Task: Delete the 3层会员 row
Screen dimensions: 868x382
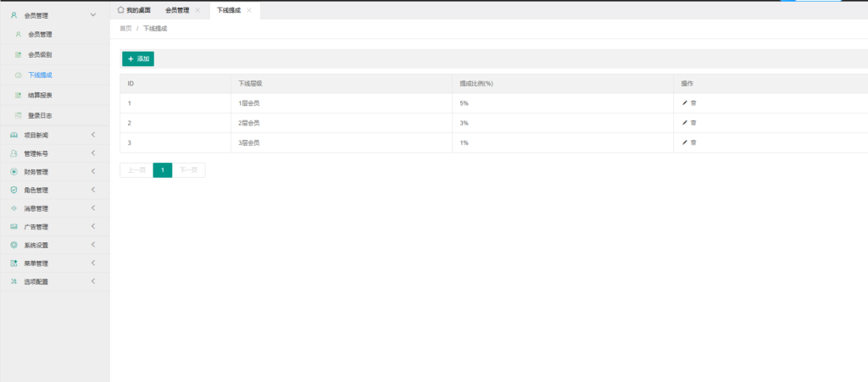Action: (x=693, y=142)
